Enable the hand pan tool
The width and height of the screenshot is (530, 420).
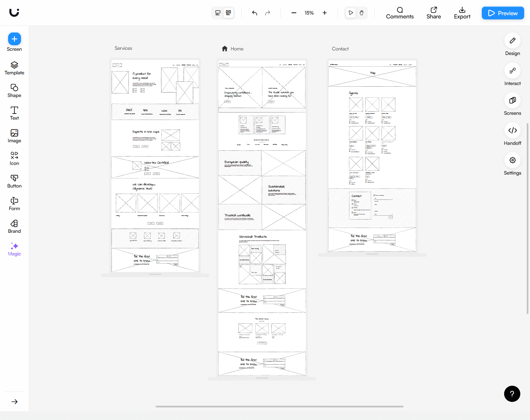click(x=361, y=13)
